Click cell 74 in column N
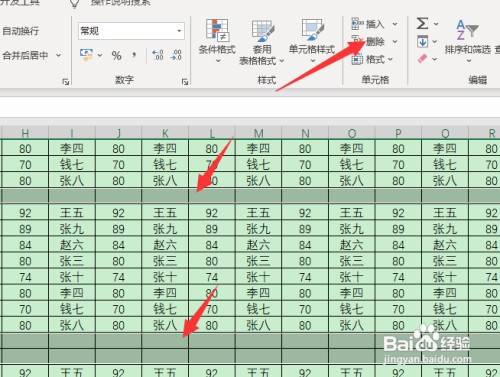Image resolution: width=500 pixels, height=377 pixels. point(305,277)
